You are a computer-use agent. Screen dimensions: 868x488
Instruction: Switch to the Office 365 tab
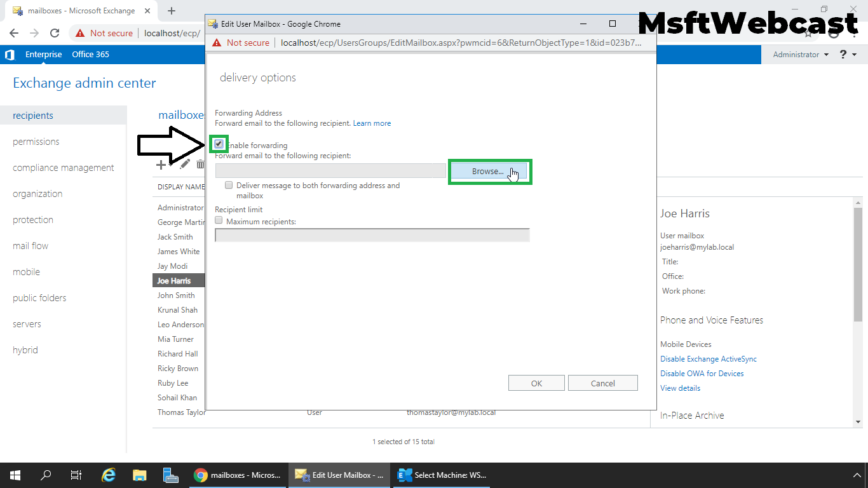point(90,55)
